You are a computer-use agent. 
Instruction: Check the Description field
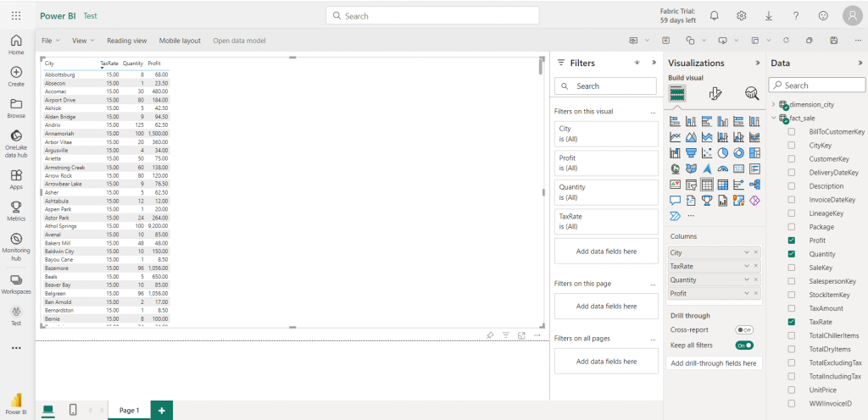click(x=792, y=186)
